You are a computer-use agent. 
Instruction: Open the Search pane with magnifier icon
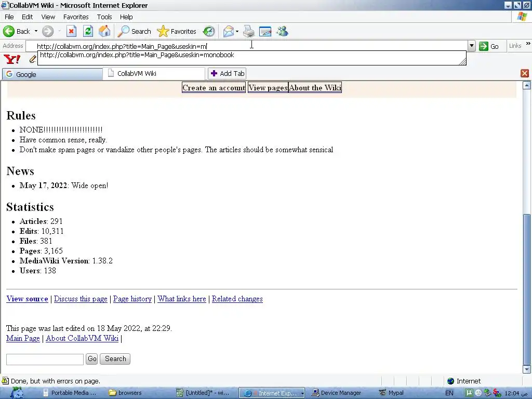pyautogui.click(x=134, y=31)
